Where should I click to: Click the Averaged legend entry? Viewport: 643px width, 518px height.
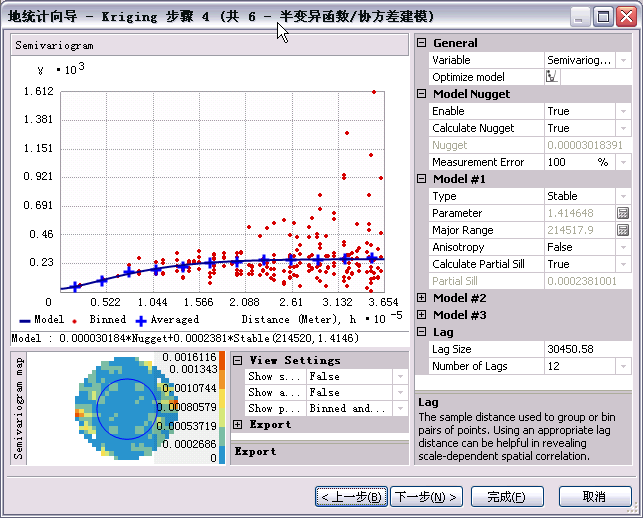[168, 319]
